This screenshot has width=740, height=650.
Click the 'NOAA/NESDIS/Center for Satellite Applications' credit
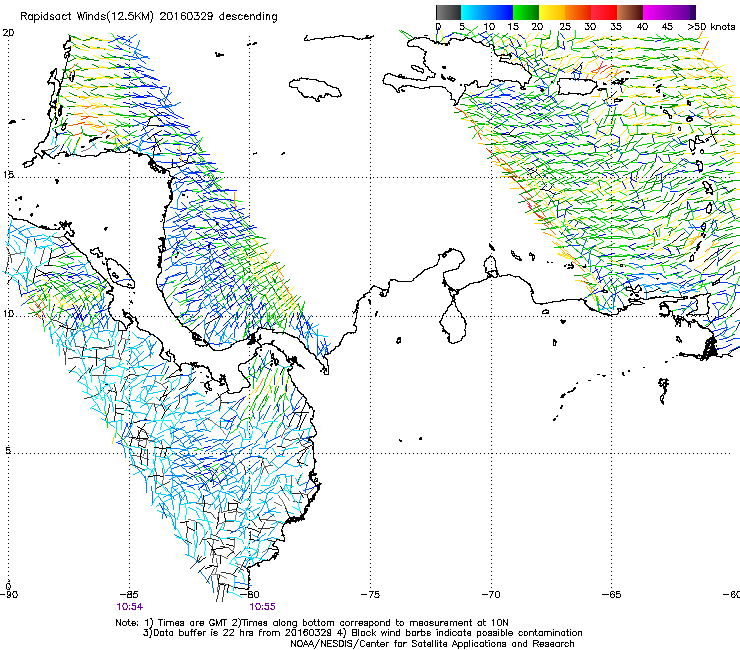coord(432,644)
